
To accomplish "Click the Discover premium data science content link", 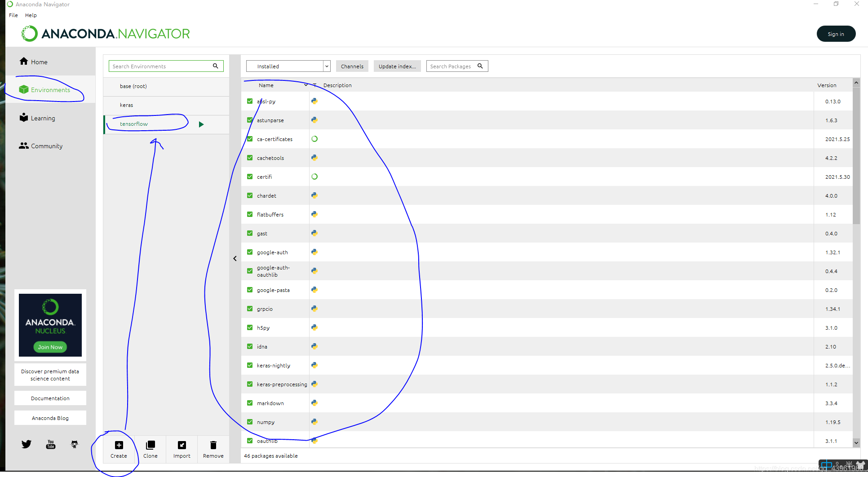I will point(50,375).
